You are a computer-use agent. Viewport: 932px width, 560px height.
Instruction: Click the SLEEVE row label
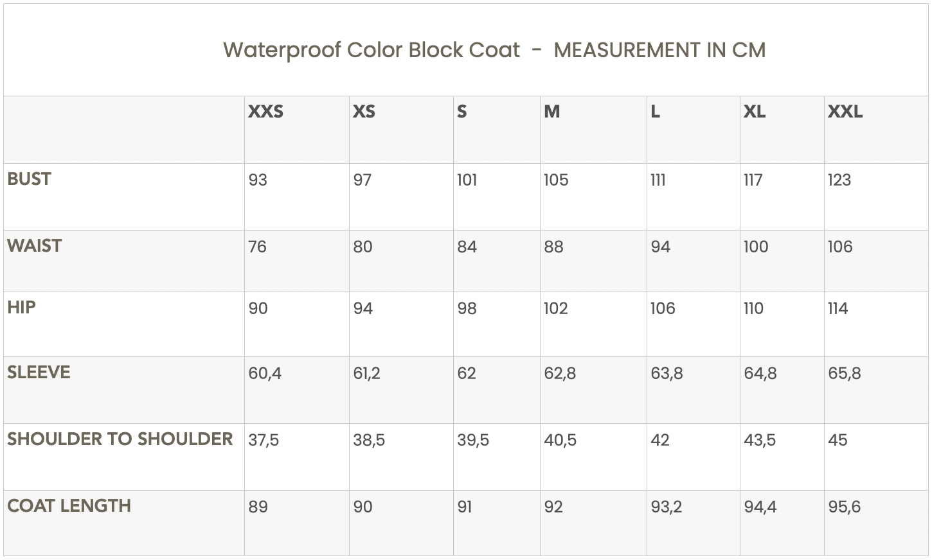tap(39, 372)
